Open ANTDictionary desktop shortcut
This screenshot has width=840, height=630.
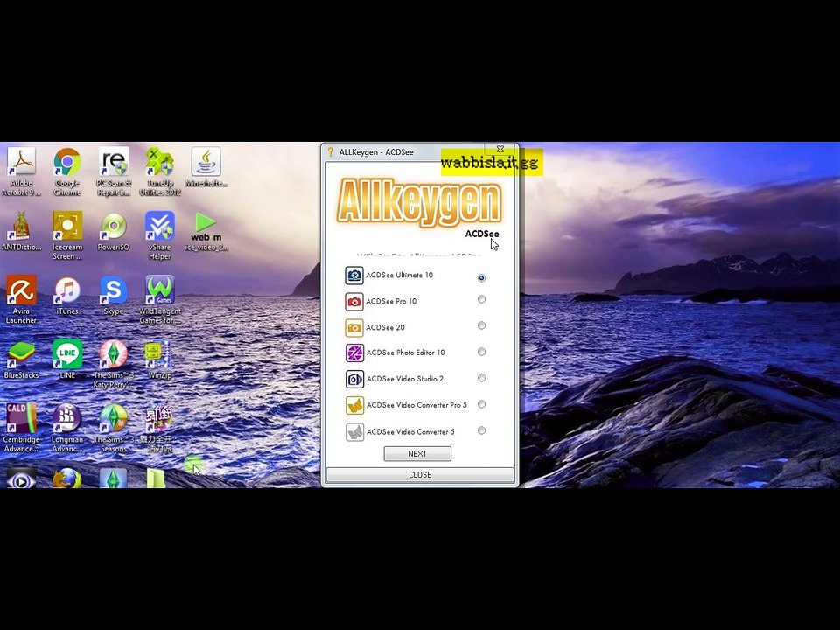(21, 231)
